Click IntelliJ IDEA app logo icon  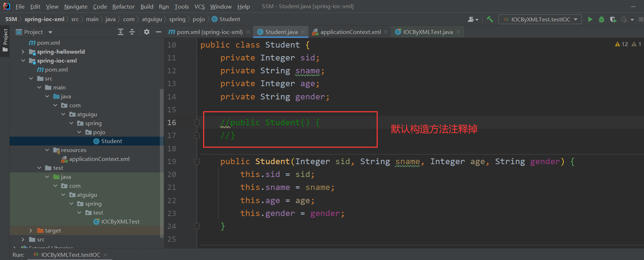[x=6, y=6]
